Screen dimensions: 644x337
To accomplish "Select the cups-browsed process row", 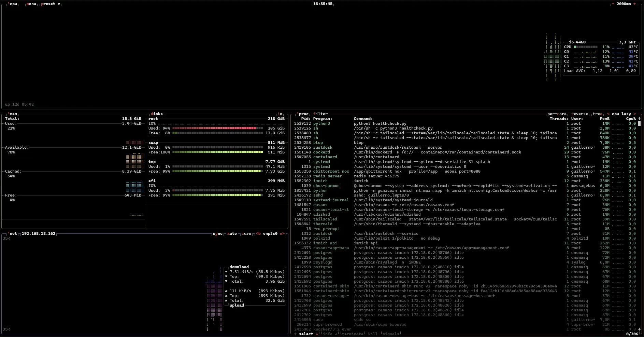I will (465, 324).
